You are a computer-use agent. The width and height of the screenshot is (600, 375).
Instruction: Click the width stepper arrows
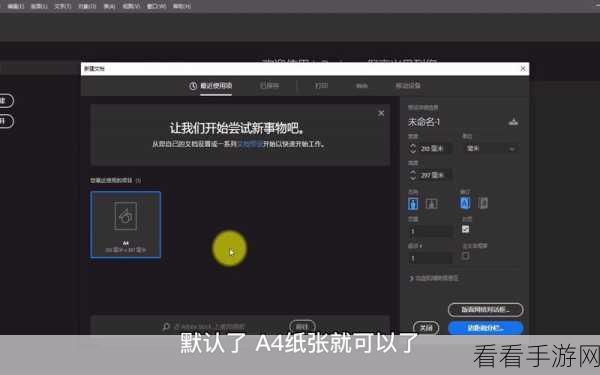(412, 148)
